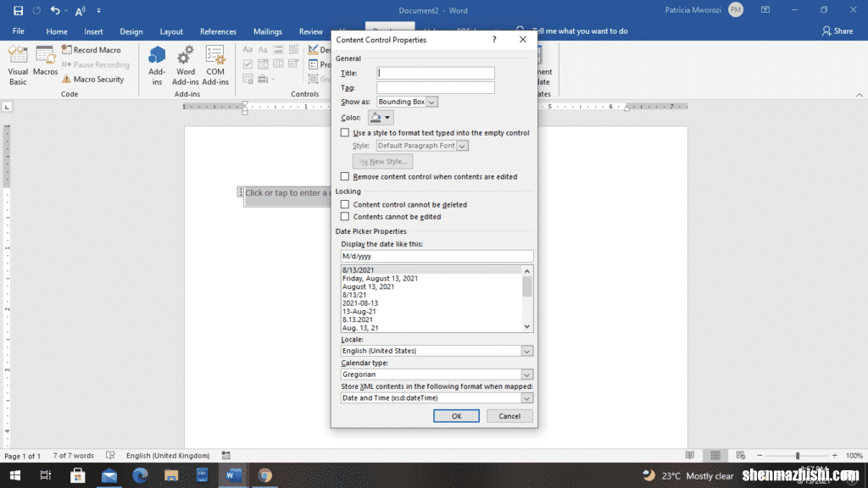The width and height of the screenshot is (868, 488).
Task: Open the Undo history arrow
Action: [x=66, y=10]
